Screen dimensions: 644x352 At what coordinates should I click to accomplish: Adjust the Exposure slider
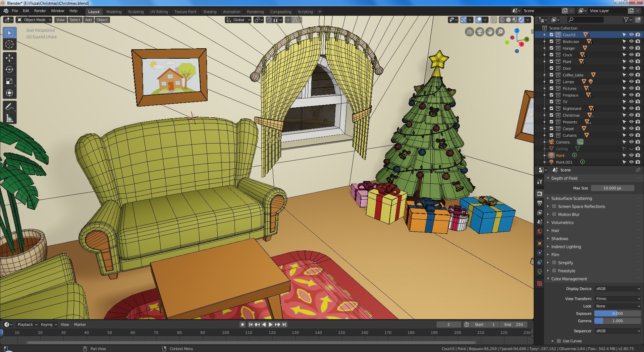618,313
